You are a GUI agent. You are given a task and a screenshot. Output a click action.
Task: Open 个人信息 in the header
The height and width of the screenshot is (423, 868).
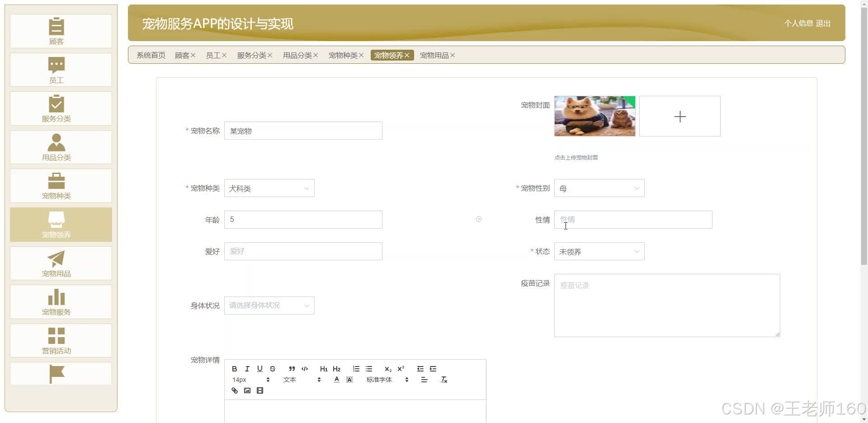(x=798, y=23)
